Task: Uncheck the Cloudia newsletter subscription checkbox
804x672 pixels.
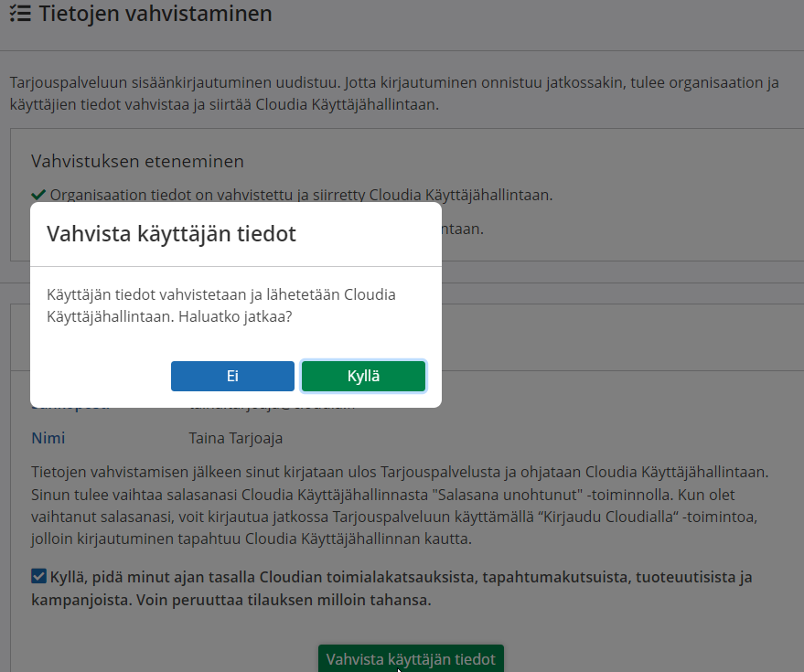Action: coord(38,576)
